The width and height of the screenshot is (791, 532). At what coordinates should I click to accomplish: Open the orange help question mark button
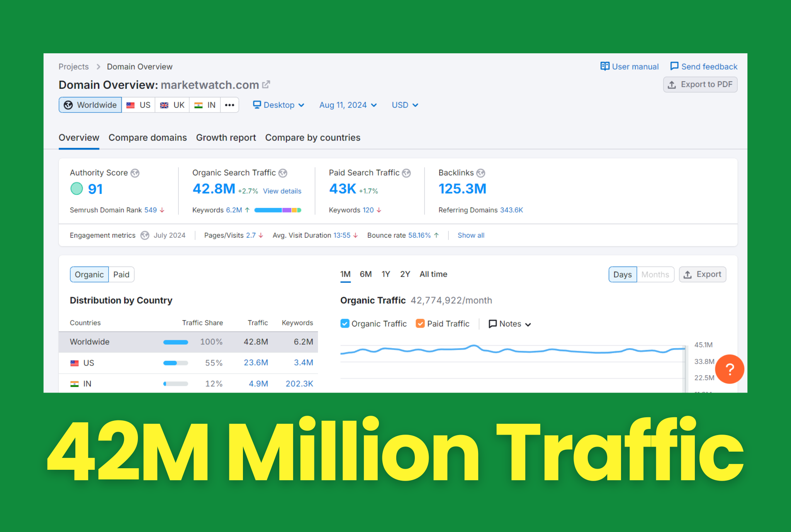point(730,369)
